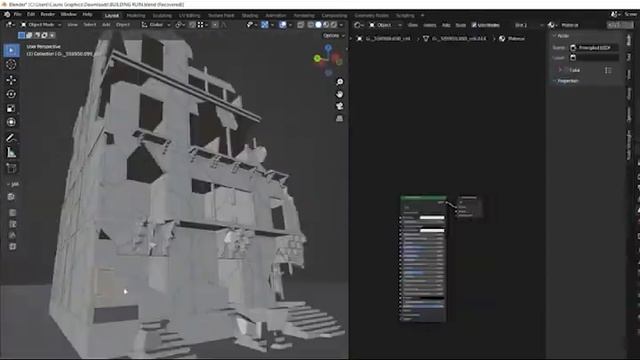
Task: Select the Move tool
Action: point(11,80)
